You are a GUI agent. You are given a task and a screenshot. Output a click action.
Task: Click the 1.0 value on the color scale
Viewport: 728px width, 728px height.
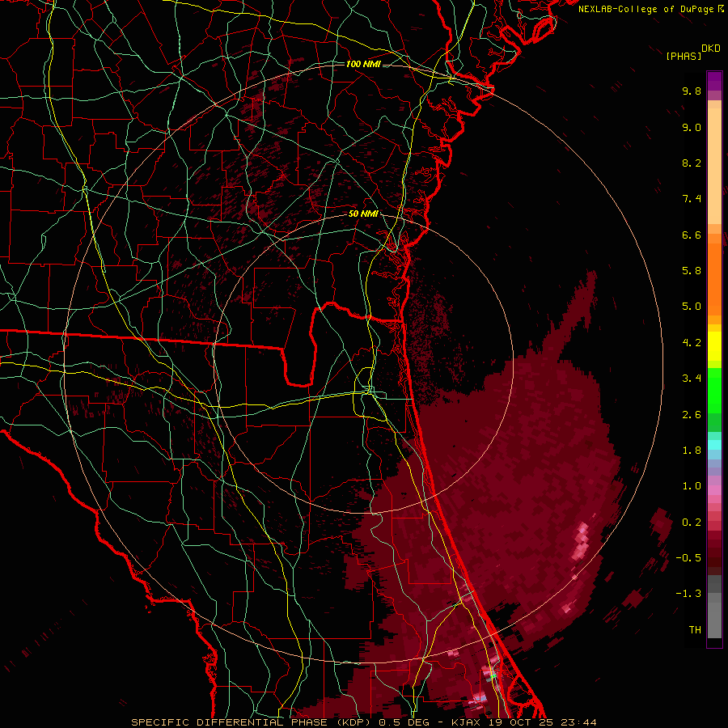pos(692,486)
